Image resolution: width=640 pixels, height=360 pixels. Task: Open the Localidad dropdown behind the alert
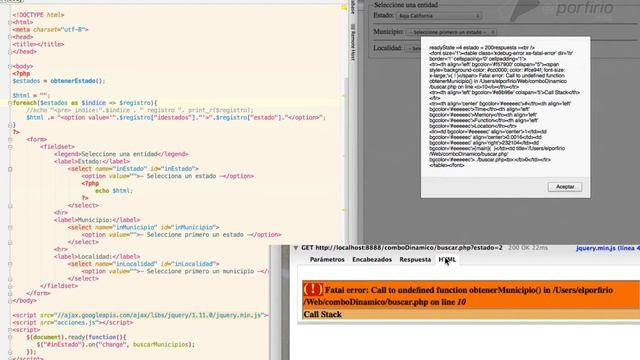[x=414, y=48]
